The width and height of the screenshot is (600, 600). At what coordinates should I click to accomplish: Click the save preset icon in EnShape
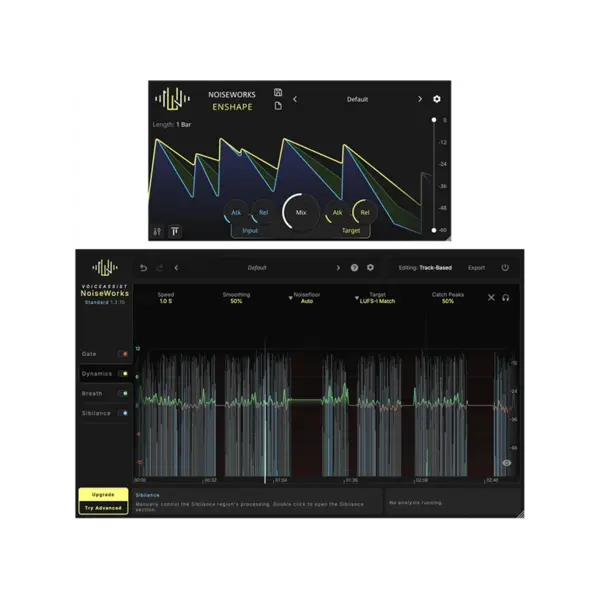(x=278, y=92)
